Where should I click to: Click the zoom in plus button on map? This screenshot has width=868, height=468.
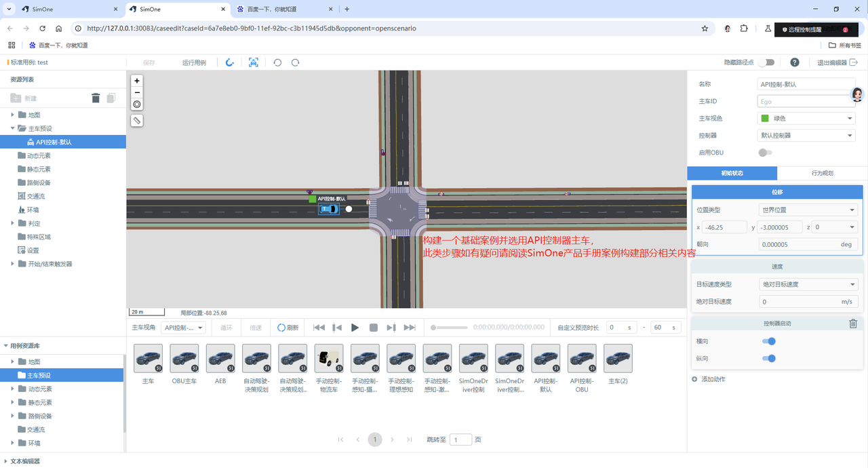pyautogui.click(x=137, y=81)
